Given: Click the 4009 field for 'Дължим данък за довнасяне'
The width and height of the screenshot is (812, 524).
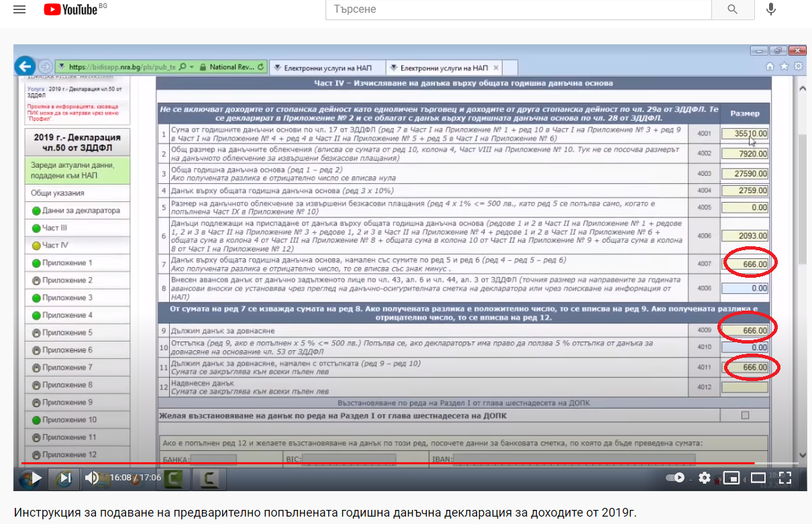Looking at the screenshot, I should tap(745, 331).
